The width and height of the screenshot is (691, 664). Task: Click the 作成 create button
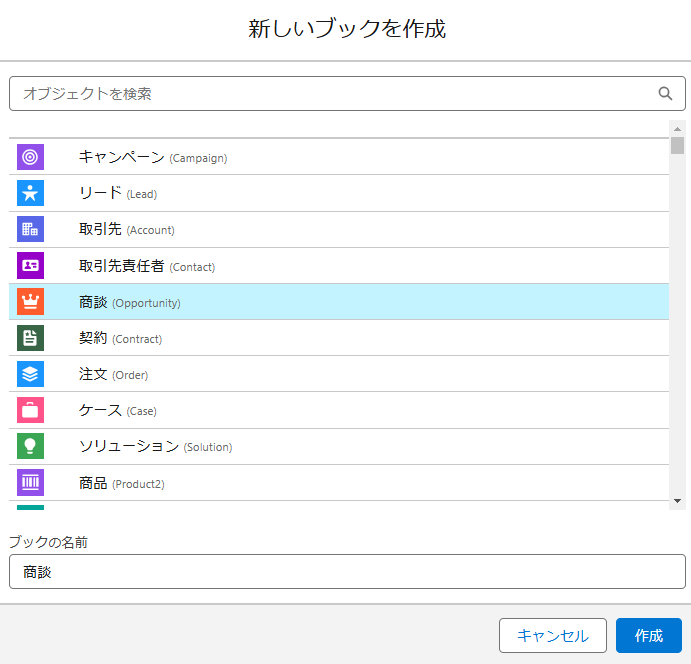click(x=649, y=635)
